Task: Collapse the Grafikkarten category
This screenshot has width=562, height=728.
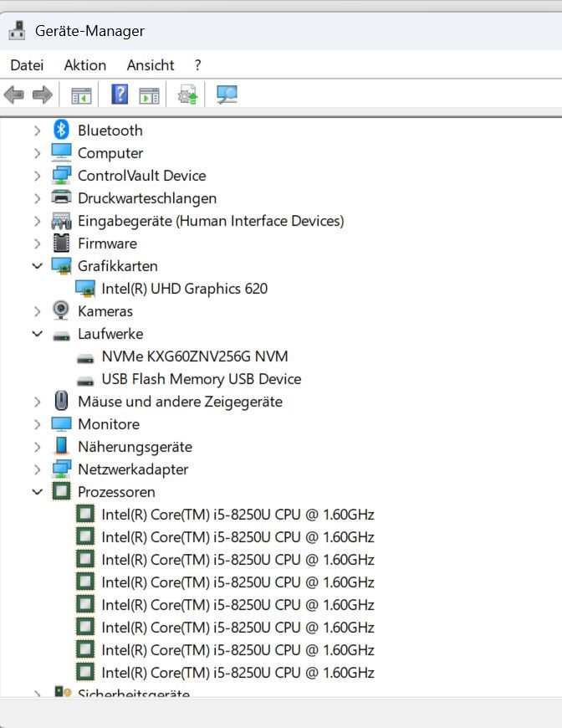Action: click(37, 265)
